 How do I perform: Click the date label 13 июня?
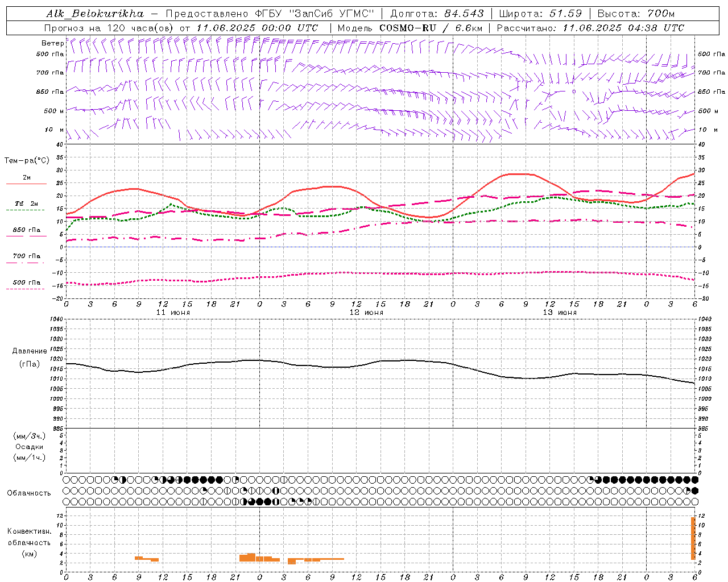coord(560,313)
